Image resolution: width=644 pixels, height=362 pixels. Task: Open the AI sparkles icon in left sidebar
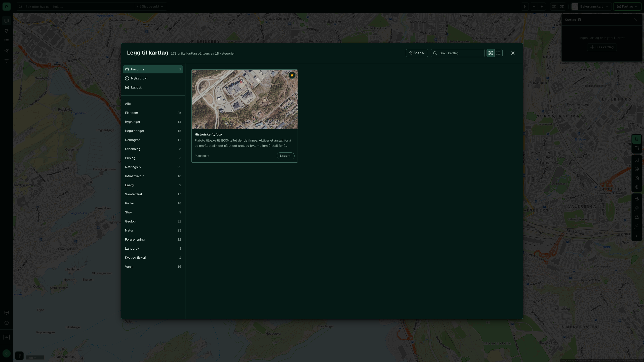click(x=7, y=51)
